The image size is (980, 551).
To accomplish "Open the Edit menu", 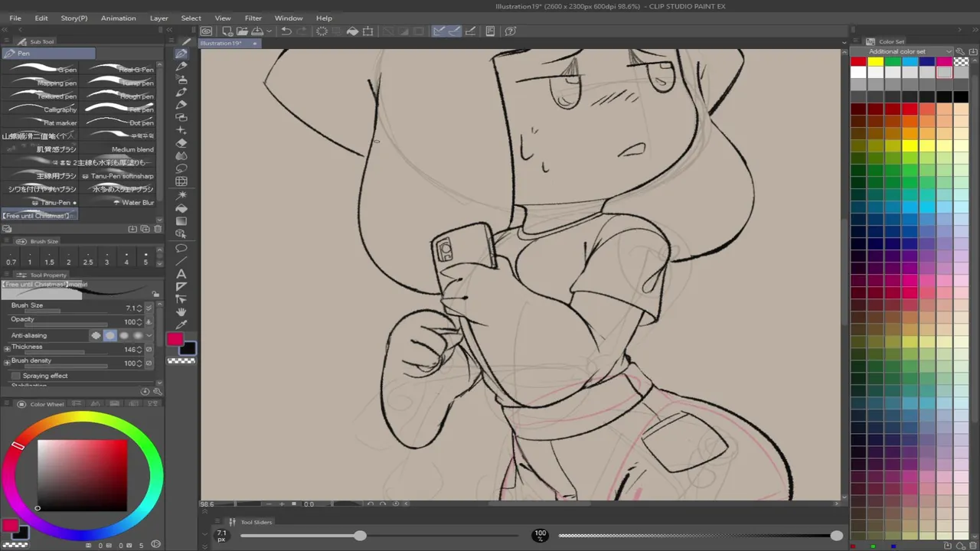I will coord(41,18).
